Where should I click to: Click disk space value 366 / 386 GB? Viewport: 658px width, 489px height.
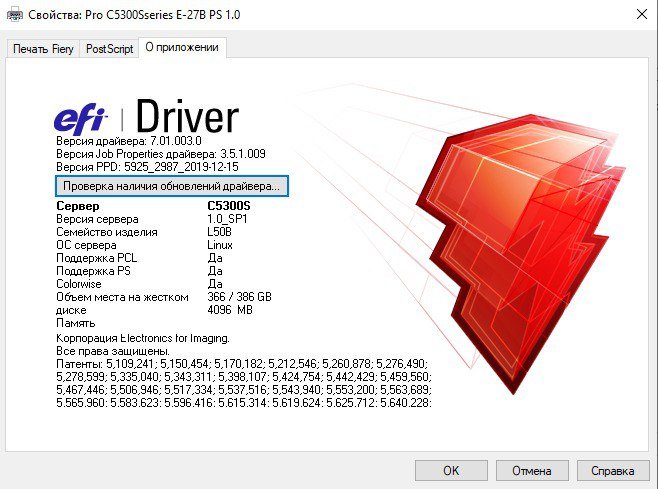pos(239,297)
